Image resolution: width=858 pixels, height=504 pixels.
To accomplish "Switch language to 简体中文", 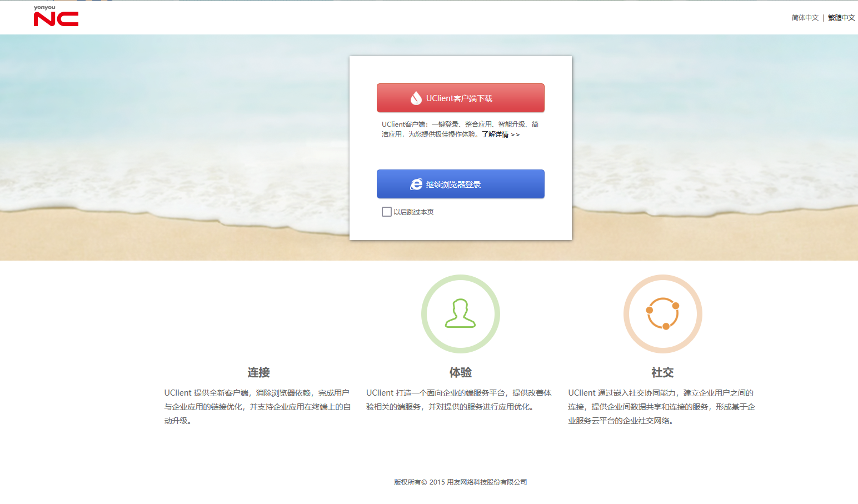I will pos(805,18).
